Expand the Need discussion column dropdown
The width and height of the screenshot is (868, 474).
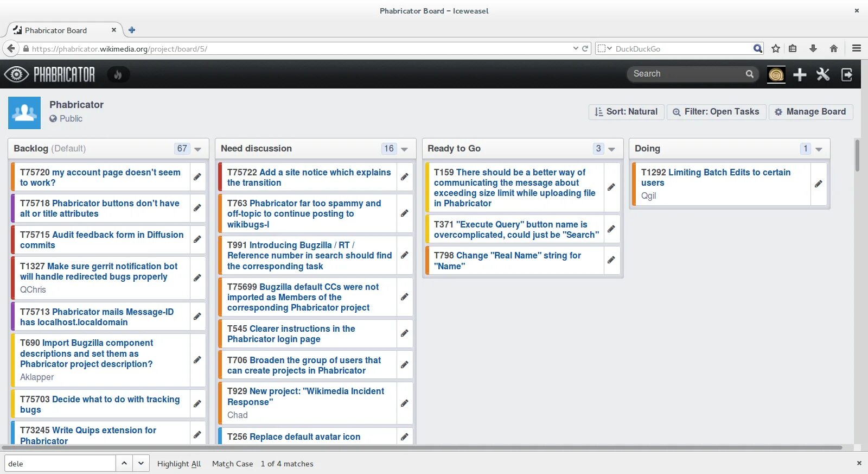click(x=404, y=149)
